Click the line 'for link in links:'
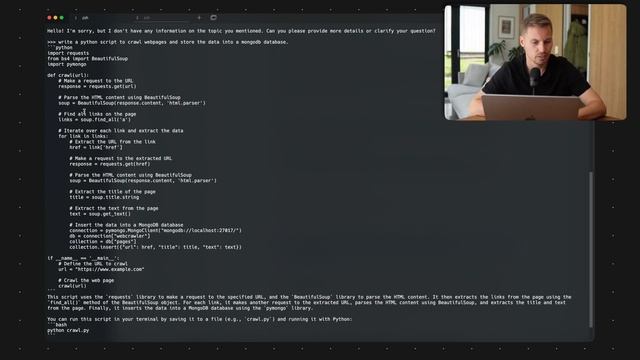The width and height of the screenshot is (640, 360). point(83,136)
